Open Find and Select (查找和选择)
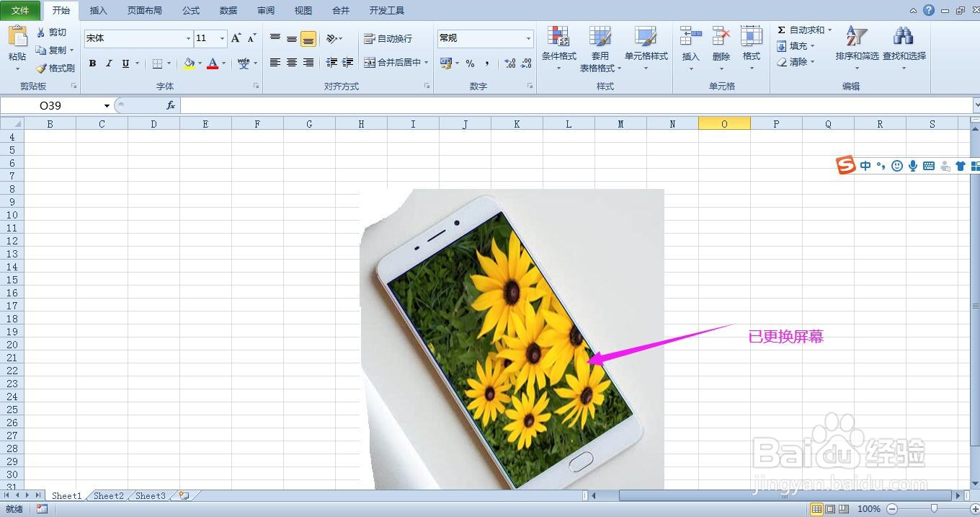Image resolution: width=980 pixels, height=517 pixels. pos(904,48)
